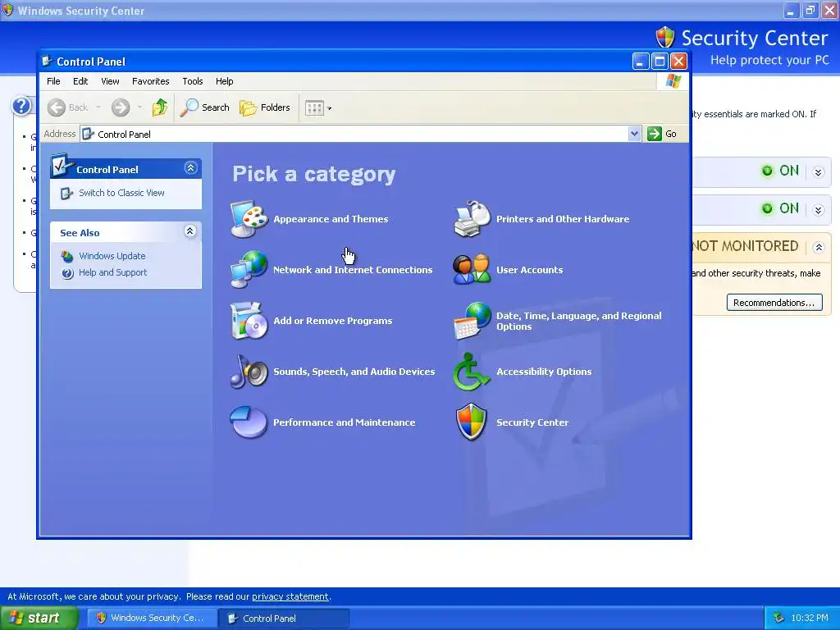
Task: Open the View menu
Action: point(111,81)
